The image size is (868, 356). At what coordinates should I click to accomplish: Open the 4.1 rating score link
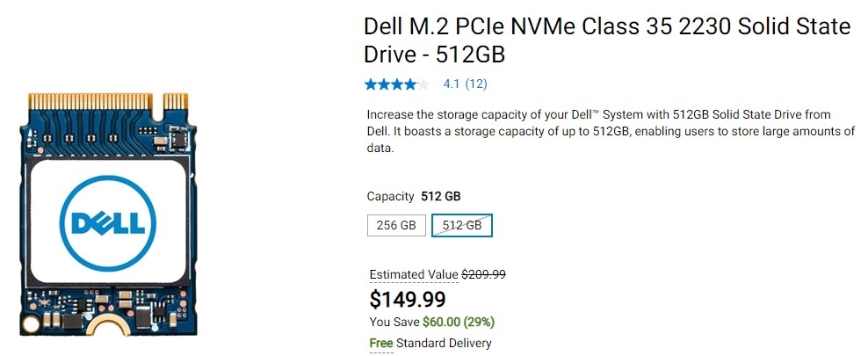tap(452, 84)
